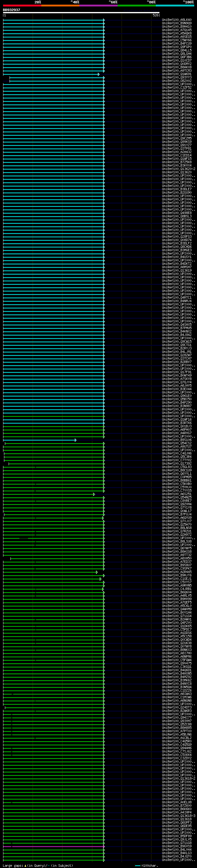Viewport: 197px width, 868px height.
Task: Click the single magenta alignment bar
Action: pos(54,846)
